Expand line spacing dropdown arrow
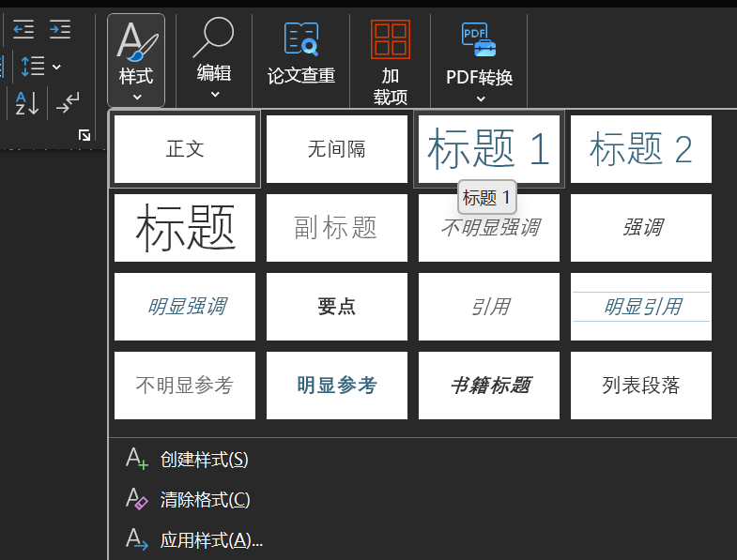Viewport: 737px width, 560px height. (56, 67)
